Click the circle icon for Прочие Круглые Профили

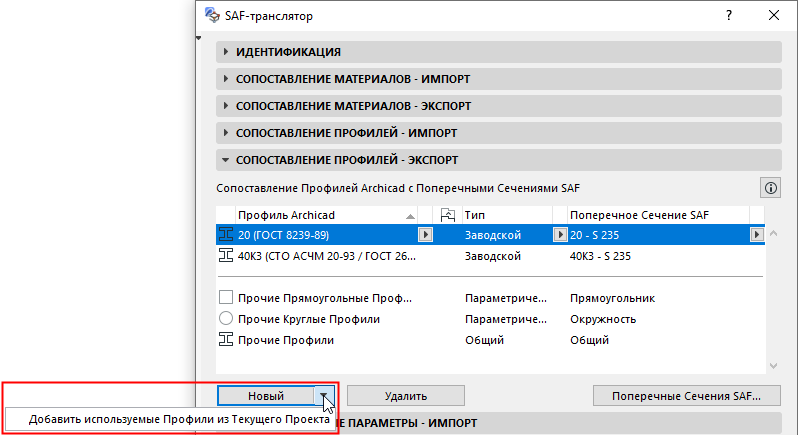225,318
